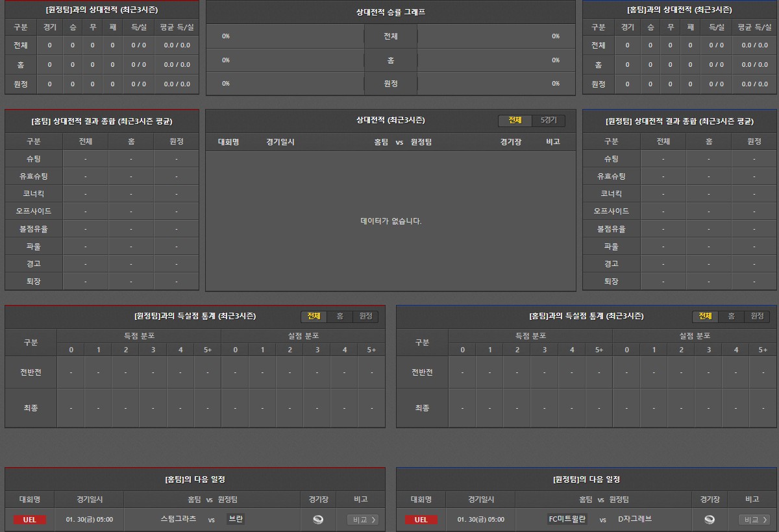Image resolution: width=779 pixels, height=532 pixels.
Task: Click D자그레브 team name in away schedule
Action: tap(634, 519)
